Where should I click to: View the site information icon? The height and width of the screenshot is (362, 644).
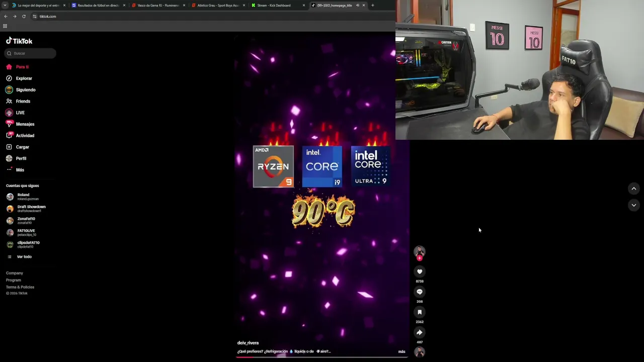click(x=34, y=17)
